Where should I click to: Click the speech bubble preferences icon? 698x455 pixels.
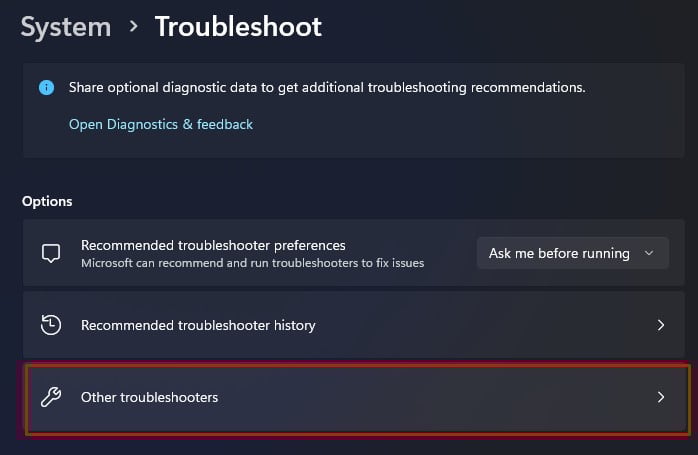[51, 253]
